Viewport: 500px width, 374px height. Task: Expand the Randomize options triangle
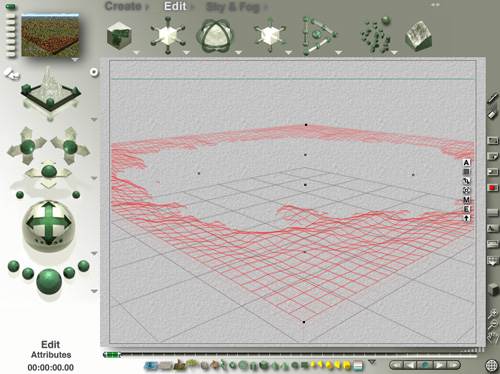(394, 52)
